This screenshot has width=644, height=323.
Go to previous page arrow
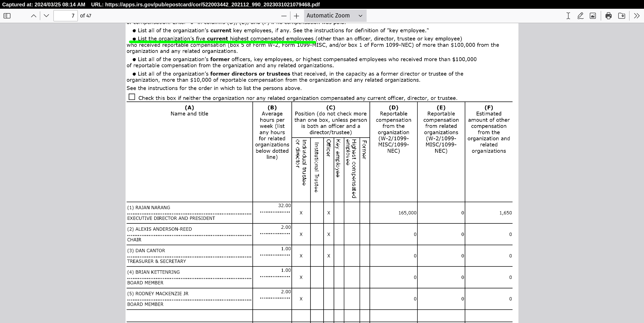pos(33,16)
